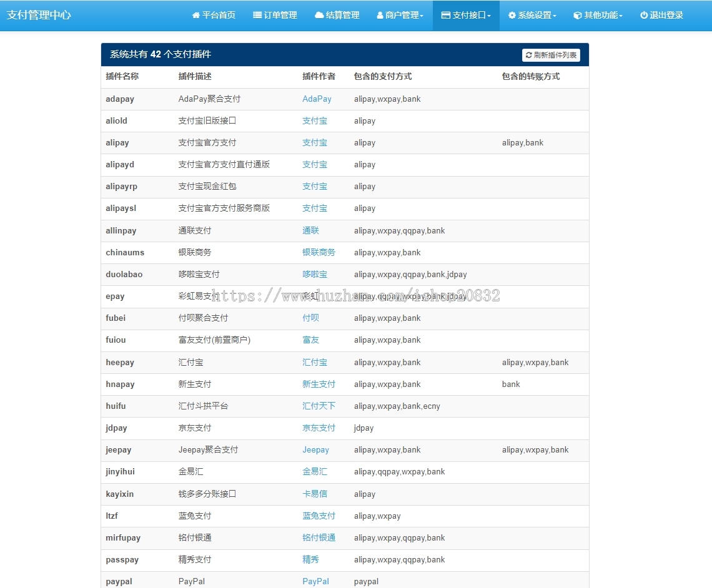
Task: Click the home icon beside 平台首页
Action: 195,16
